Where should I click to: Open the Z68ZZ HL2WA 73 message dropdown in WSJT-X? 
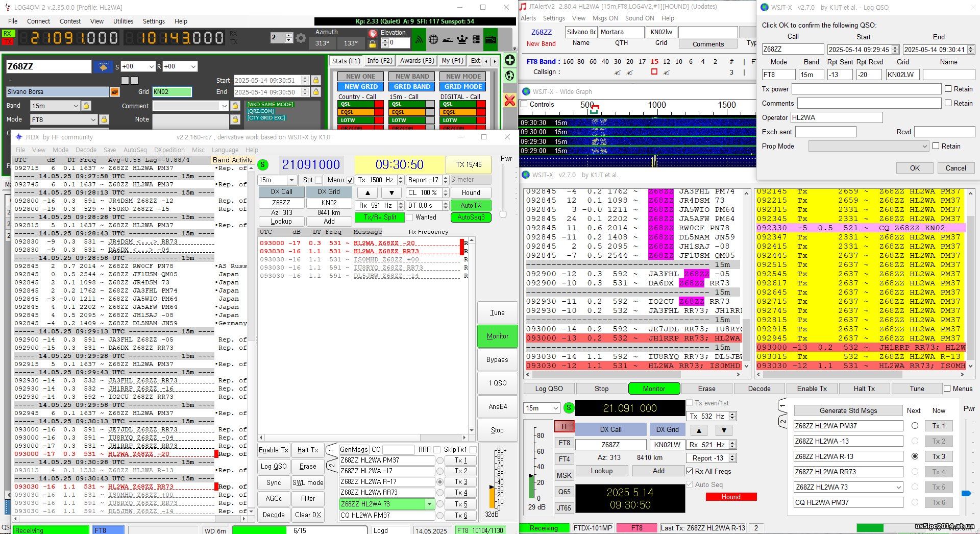(x=898, y=487)
